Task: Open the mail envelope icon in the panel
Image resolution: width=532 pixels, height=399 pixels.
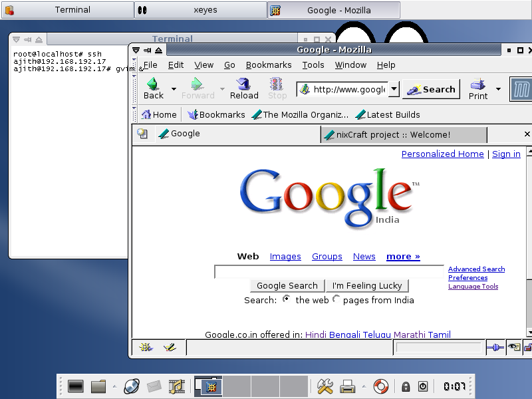Action: (154, 386)
